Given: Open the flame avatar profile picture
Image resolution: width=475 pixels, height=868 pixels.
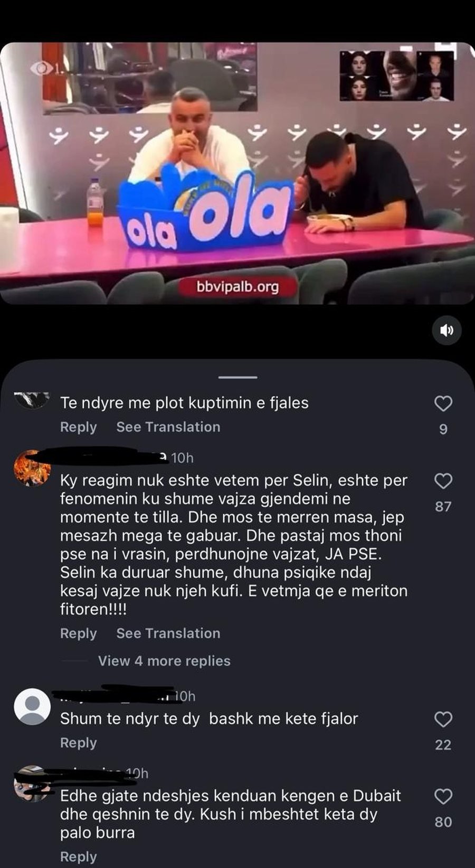Looking at the screenshot, I should [x=32, y=468].
